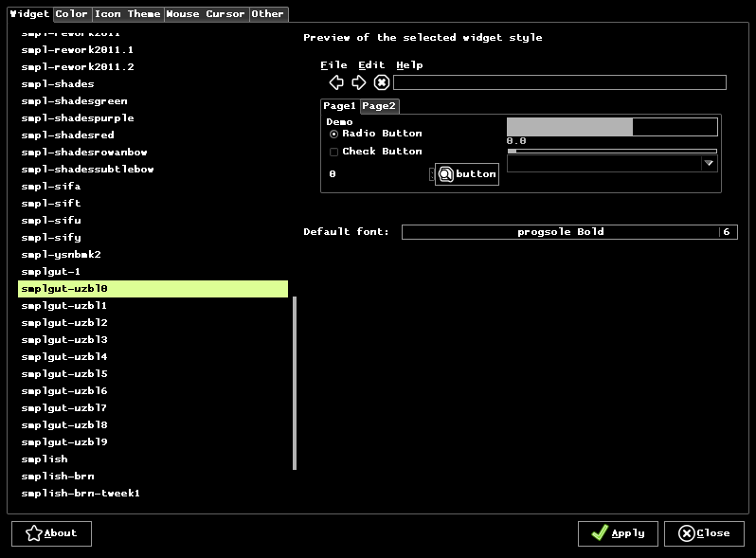Viewport: 756px width, 558px height.
Task: Switch to the Page2 tab
Action: (x=379, y=106)
